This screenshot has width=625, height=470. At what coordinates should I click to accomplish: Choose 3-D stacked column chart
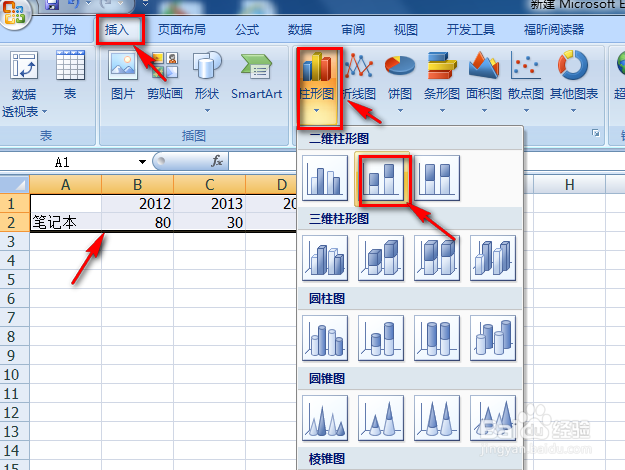click(381, 258)
